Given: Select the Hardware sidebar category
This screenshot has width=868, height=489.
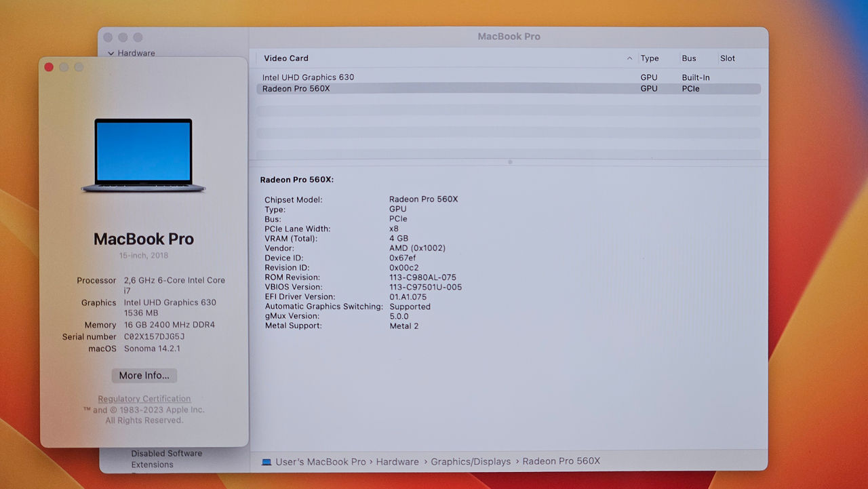Looking at the screenshot, I should (136, 53).
